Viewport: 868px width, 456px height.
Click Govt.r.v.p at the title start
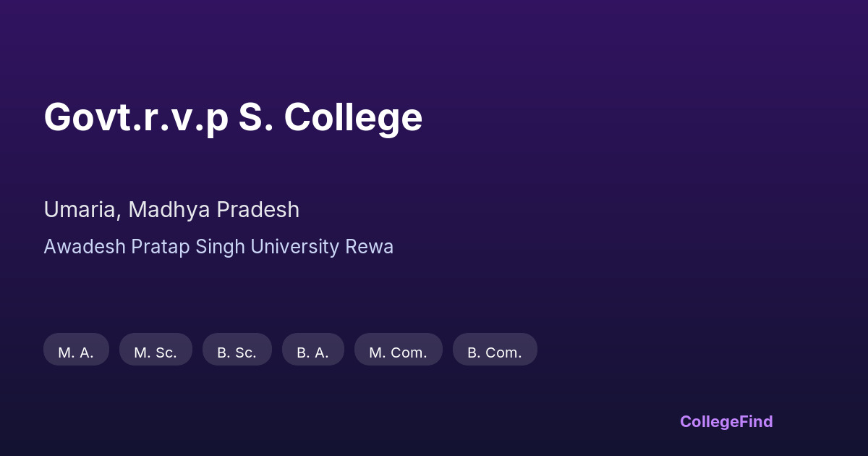coord(135,117)
